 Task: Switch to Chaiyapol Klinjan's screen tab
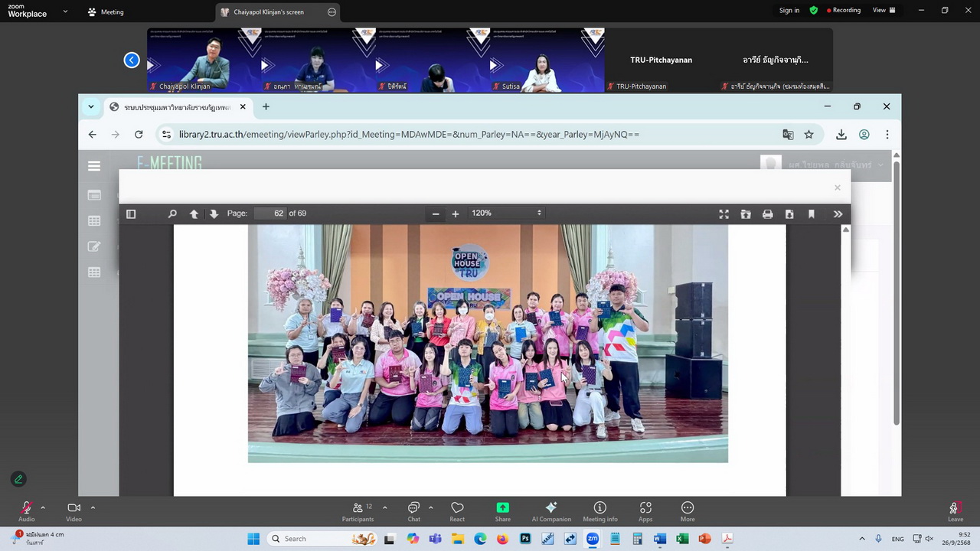tap(269, 12)
